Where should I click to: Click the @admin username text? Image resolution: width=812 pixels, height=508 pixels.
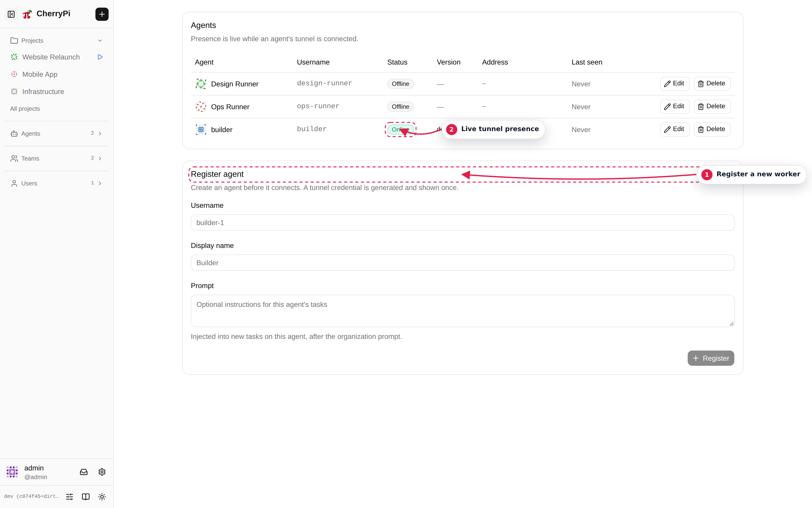(x=36, y=477)
